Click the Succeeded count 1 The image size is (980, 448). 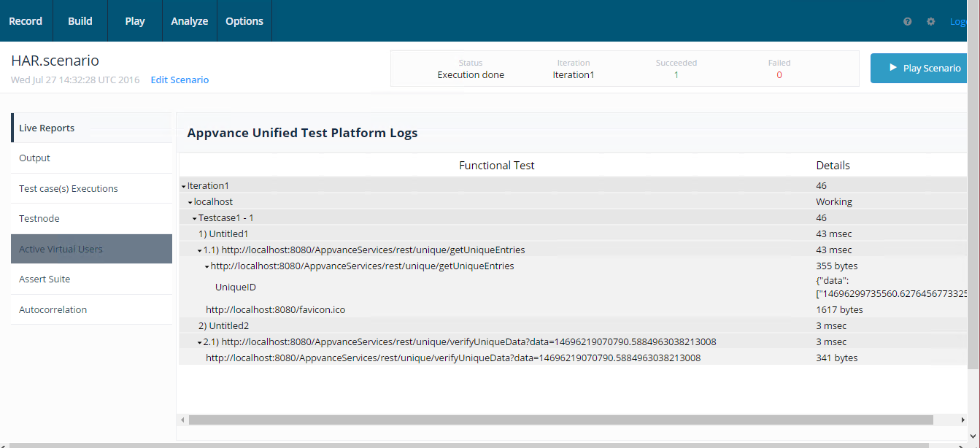tap(676, 75)
